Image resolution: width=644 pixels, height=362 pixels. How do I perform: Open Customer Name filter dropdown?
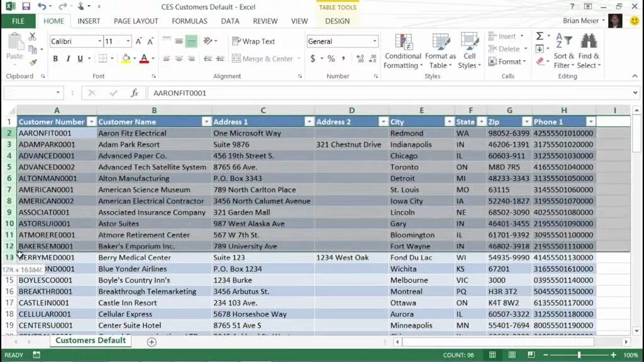pyautogui.click(x=206, y=122)
